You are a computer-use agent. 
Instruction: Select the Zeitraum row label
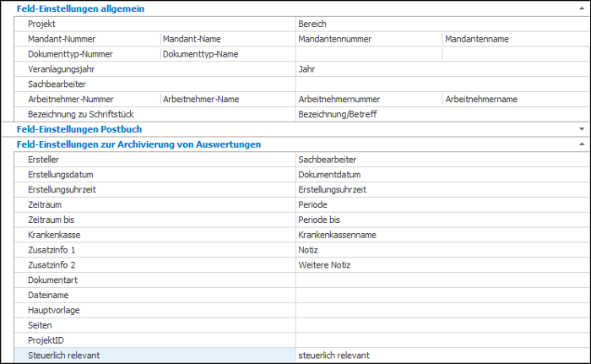pyautogui.click(x=45, y=205)
